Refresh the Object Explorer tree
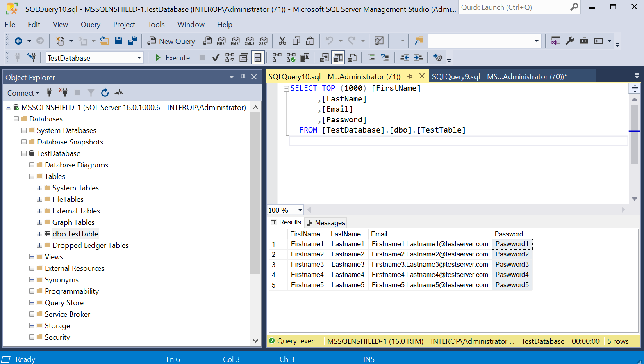Screen dimensions: 644x364 (x=105, y=93)
